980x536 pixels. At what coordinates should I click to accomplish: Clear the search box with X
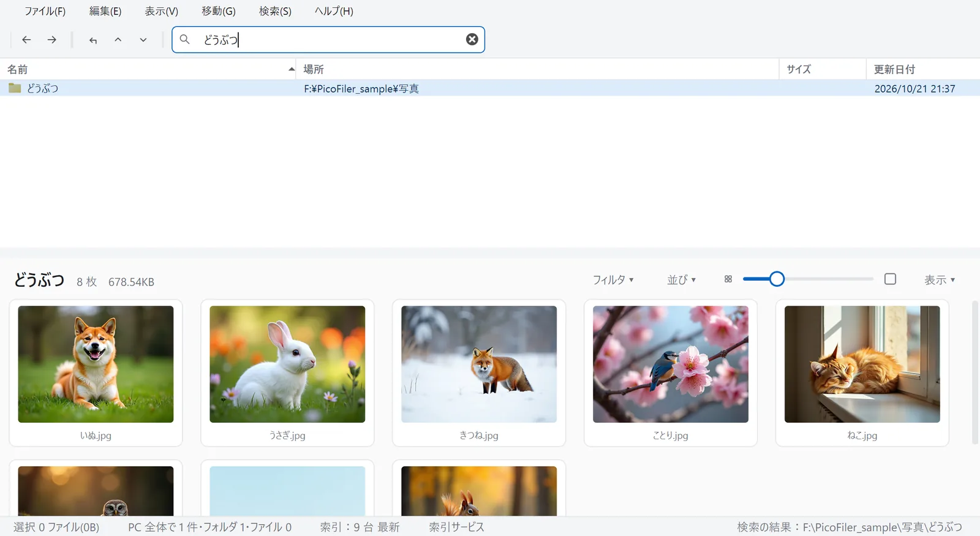point(472,39)
